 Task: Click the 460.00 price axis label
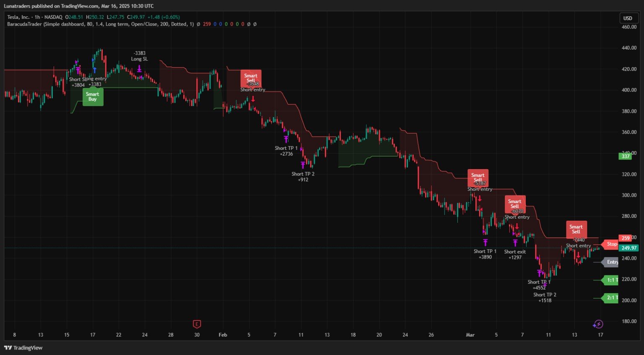coord(629,27)
